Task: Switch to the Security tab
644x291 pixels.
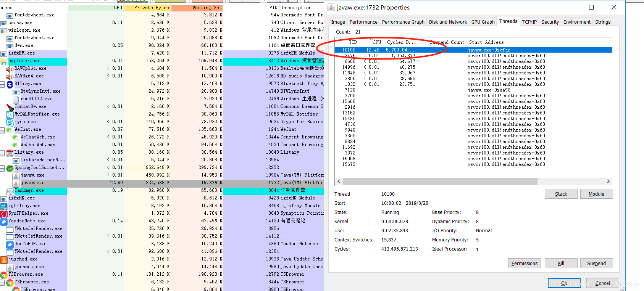Action: click(550, 22)
